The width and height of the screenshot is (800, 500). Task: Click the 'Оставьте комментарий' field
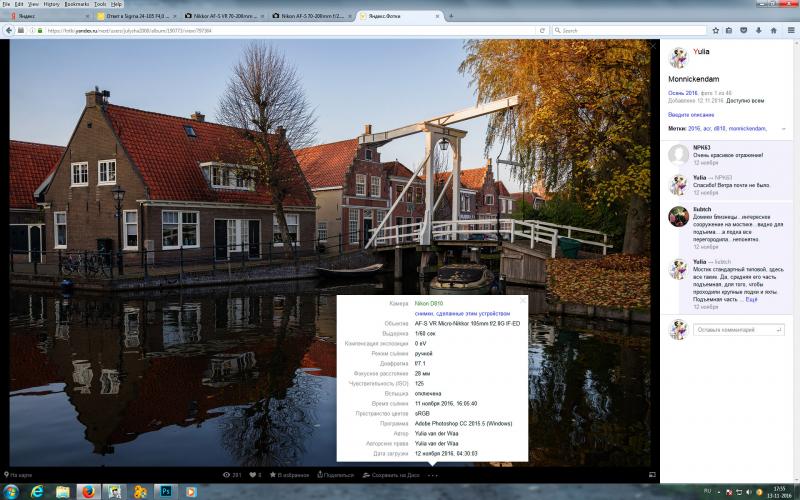coord(738,330)
